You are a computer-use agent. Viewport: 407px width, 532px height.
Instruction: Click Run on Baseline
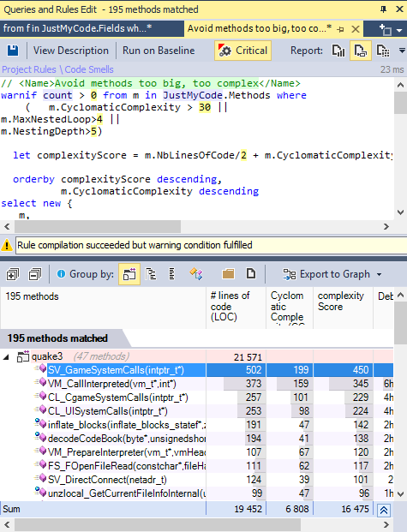pyautogui.click(x=159, y=51)
